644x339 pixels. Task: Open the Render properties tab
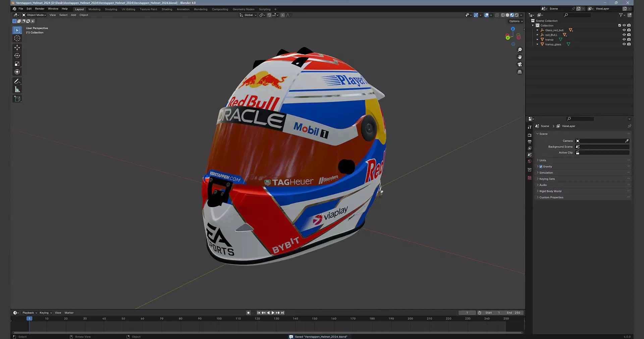[x=530, y=135]
